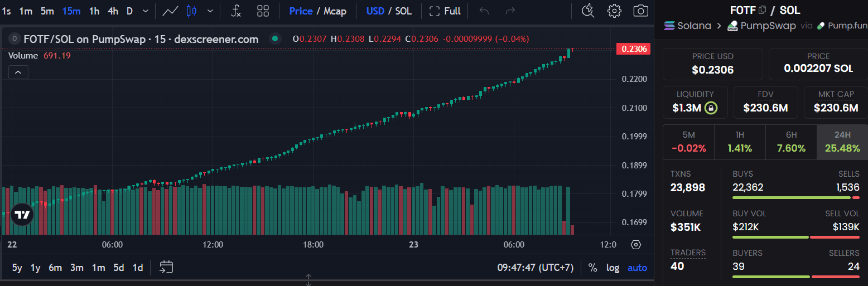
Task: Click the pane resize handle below chart
Action: coord(308,280)
